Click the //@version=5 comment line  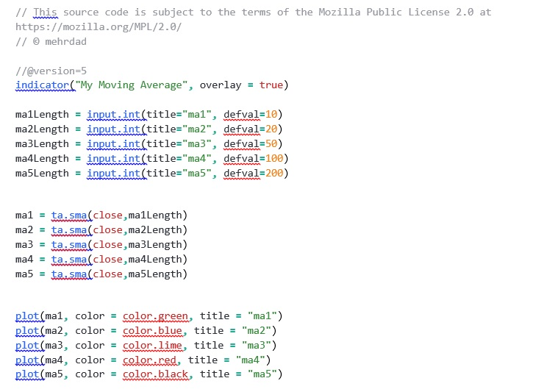(51, 71)
